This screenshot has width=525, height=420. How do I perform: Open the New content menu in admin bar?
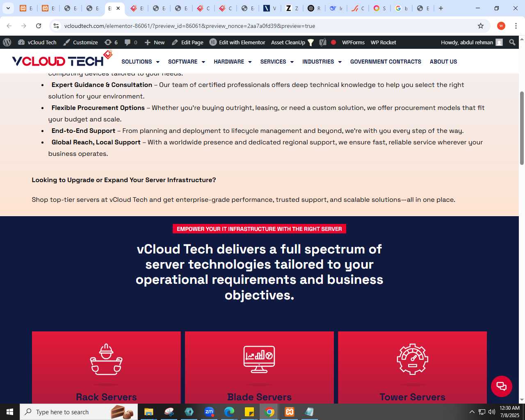[x=154, y=42]
